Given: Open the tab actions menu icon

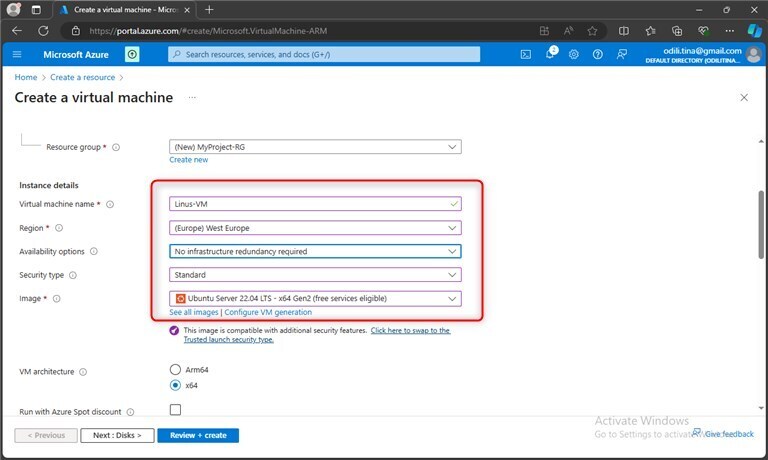Looking at the screenshot, I should (x=36, y=9).
